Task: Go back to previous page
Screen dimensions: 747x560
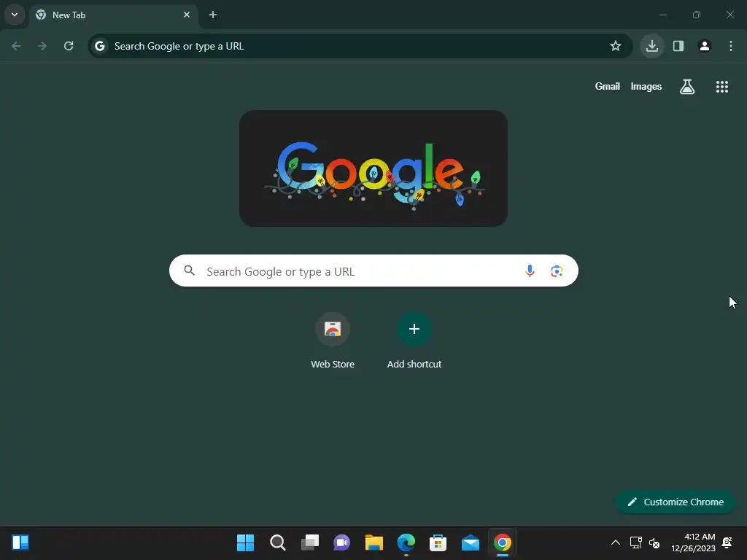Action: point(16,46)
